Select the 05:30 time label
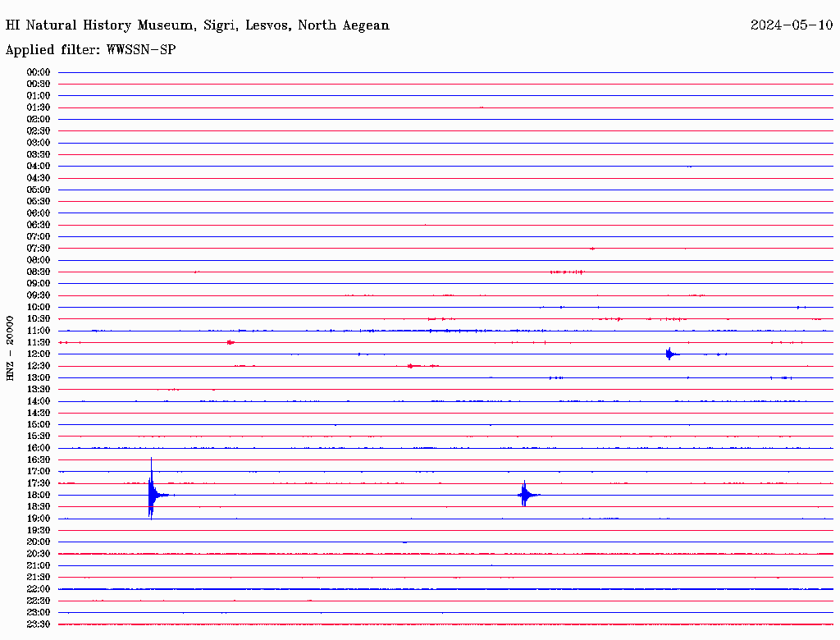 click(x=39, y=202)
